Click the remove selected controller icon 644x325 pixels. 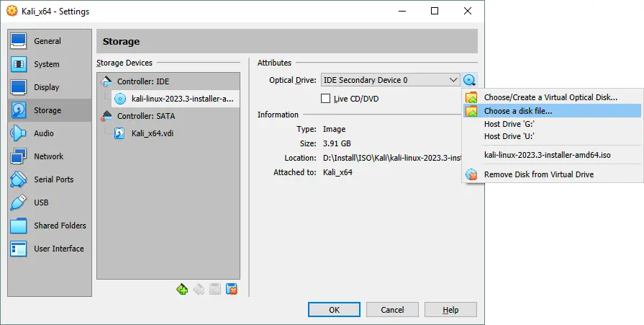point(199,290)
